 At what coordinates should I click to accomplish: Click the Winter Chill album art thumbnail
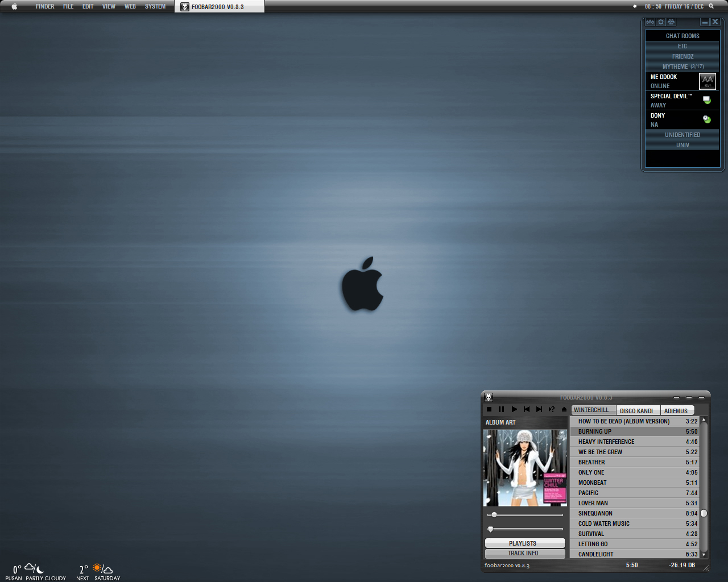click(525, 468)
